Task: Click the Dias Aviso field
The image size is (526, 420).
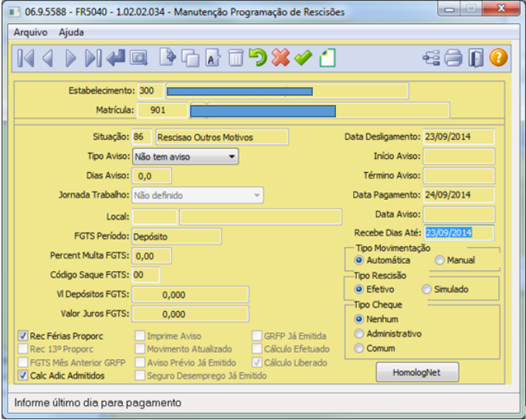Action: [151, 176]
